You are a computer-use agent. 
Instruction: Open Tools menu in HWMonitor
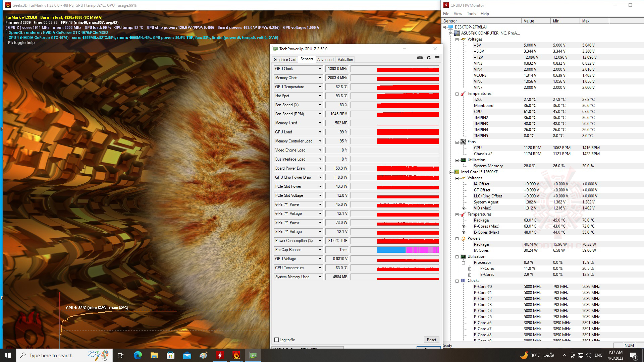[x=471, y=14]
